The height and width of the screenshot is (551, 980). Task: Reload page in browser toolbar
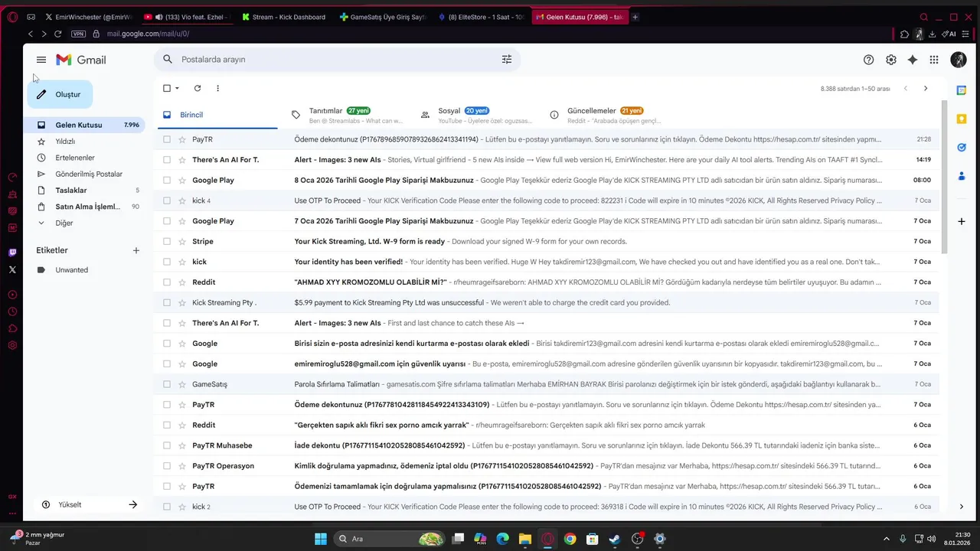click(57, 34)
